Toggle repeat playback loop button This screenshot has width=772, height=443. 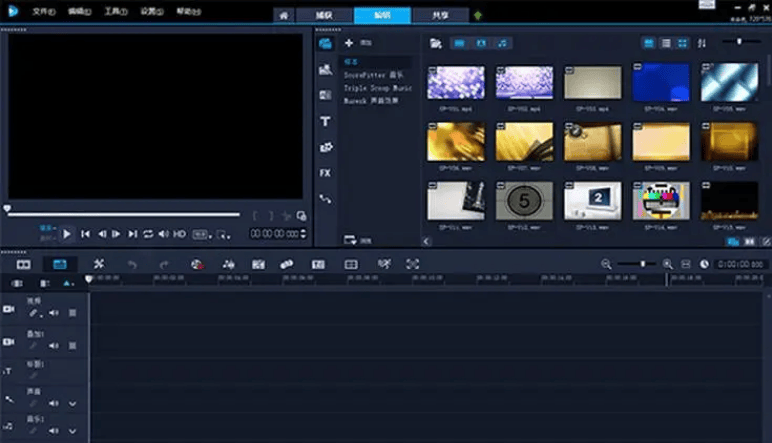click(x=148, y=233)
